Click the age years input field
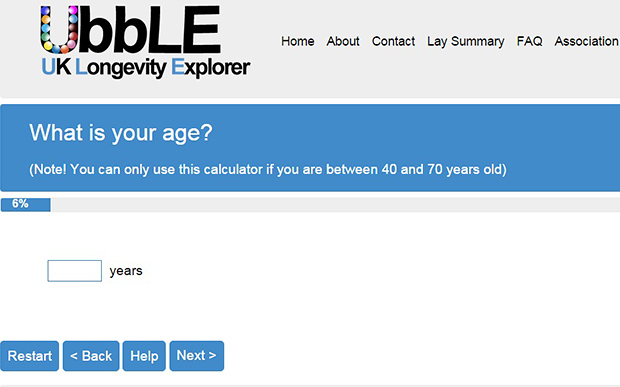 [x=74, y=271]
